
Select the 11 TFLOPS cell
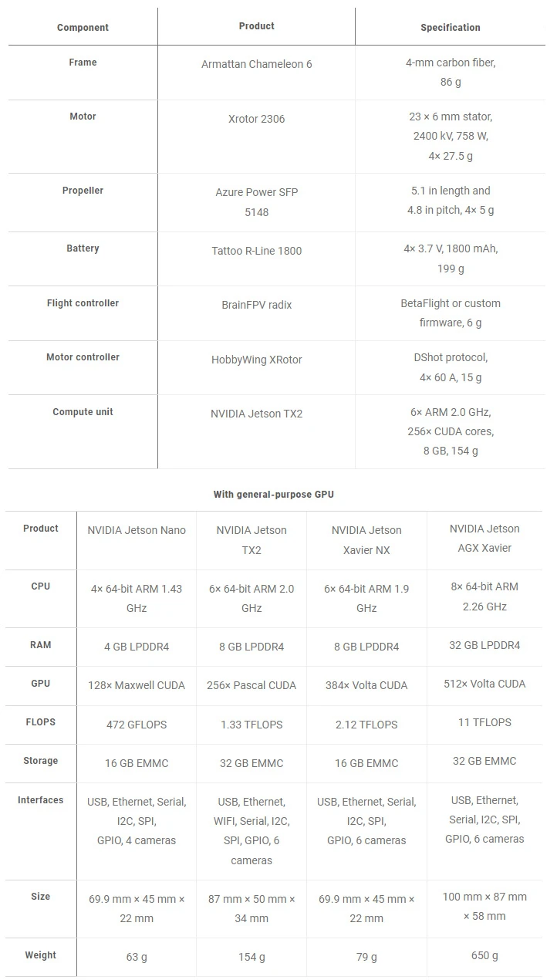(x=484, y=722)
